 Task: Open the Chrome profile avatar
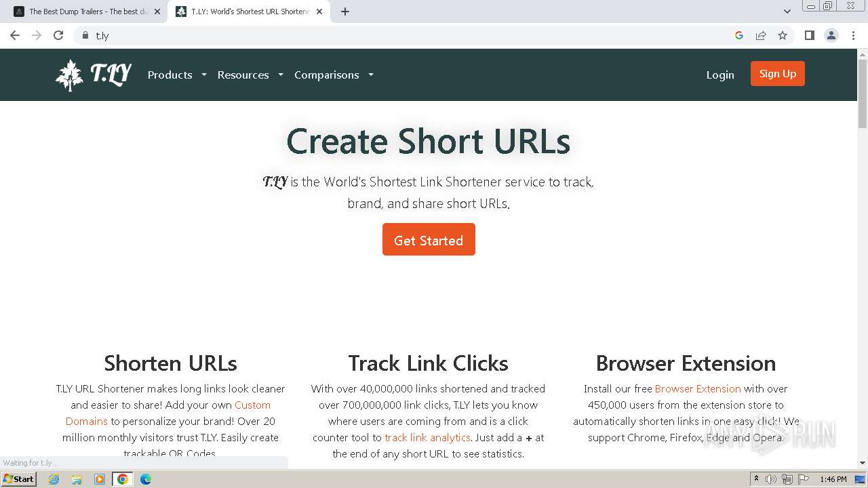[x=831, y=35]
